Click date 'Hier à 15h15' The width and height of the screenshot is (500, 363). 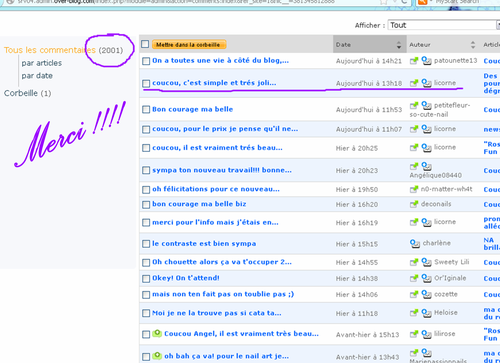coord(357,244)
